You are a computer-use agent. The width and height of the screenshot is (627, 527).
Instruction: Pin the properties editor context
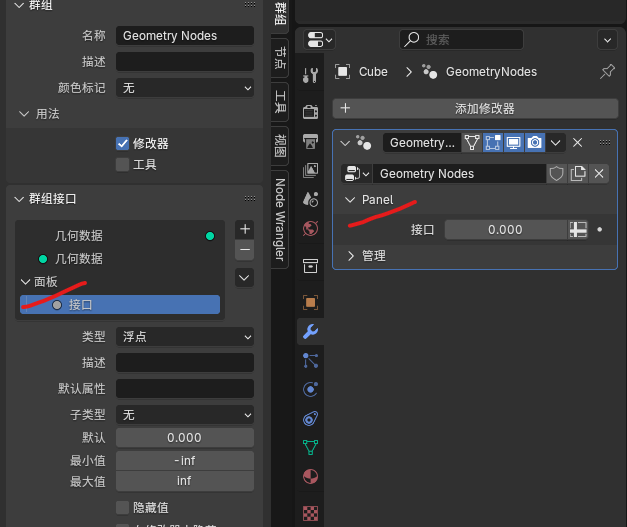607,72
